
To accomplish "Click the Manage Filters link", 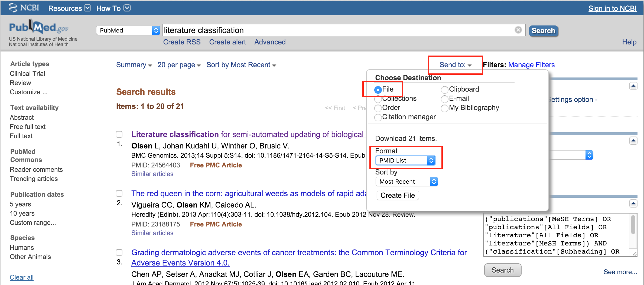I will point(531,65).
